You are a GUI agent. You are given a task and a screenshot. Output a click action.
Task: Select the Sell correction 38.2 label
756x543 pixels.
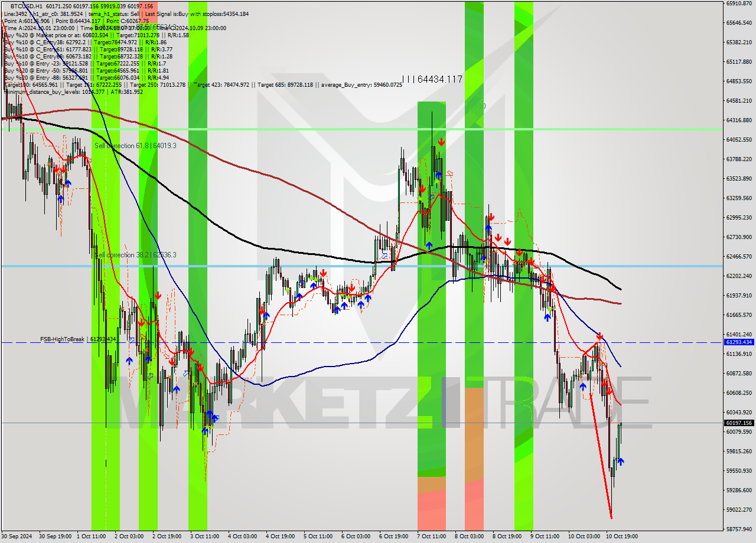[135, 255]
